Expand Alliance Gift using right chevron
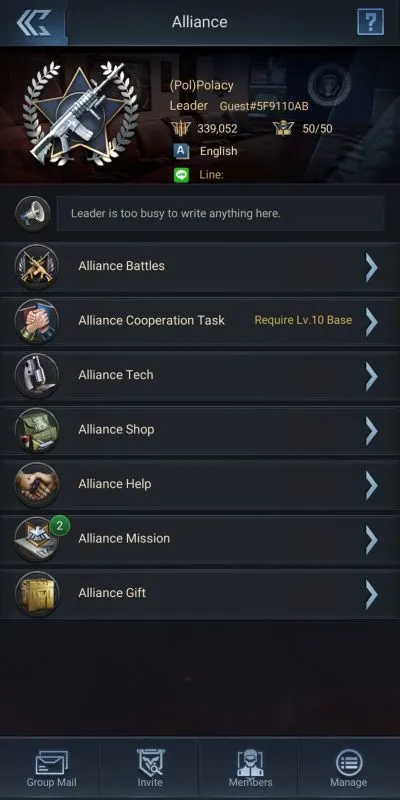Image resolution: width=400 pixels, height=800 pixels. pos(371,593)
